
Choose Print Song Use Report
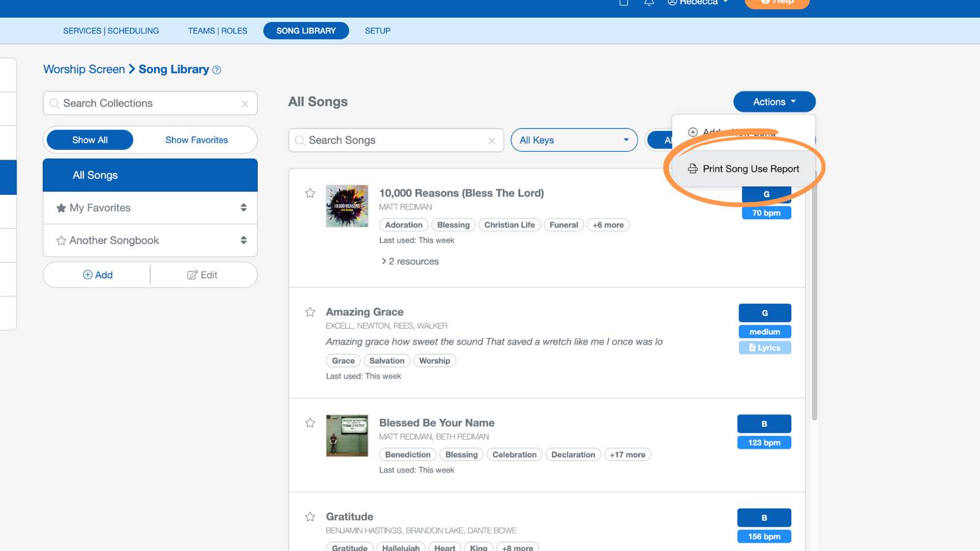pos(744,169)
